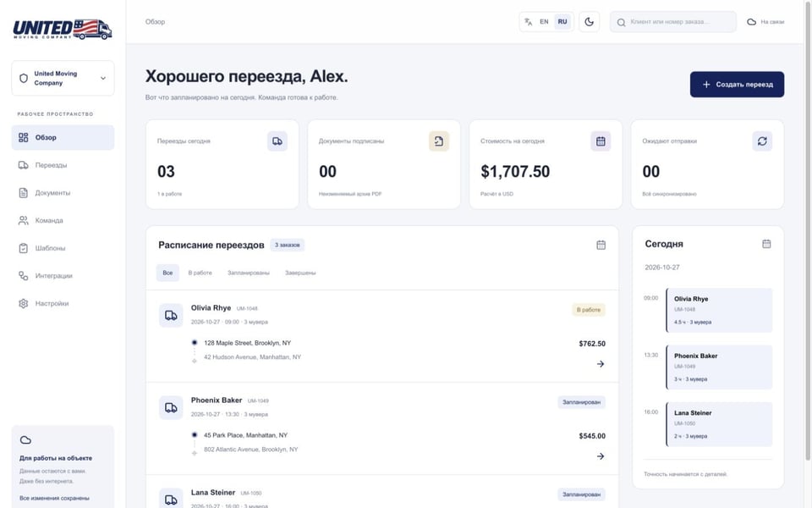
Task: Click the 3 заказов count badge
Action: point(288,245)
